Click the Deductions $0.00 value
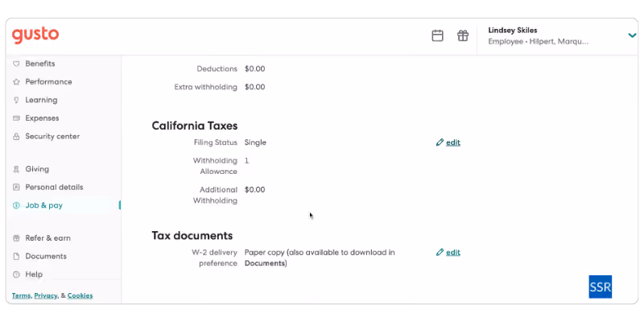 [254, 68]
